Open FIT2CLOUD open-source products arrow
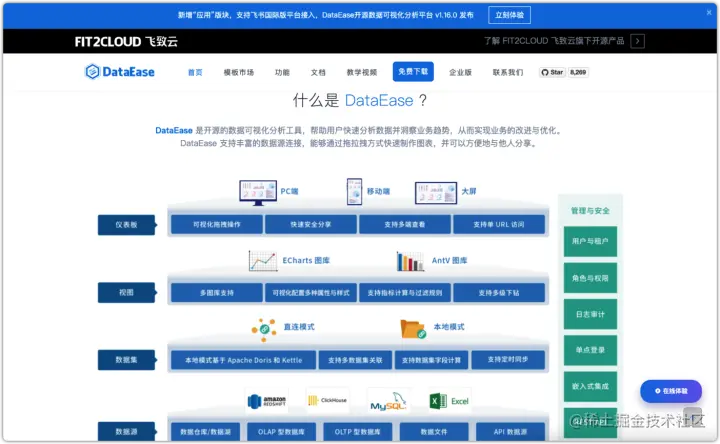The image size is (720, 444). click(637, 41)
